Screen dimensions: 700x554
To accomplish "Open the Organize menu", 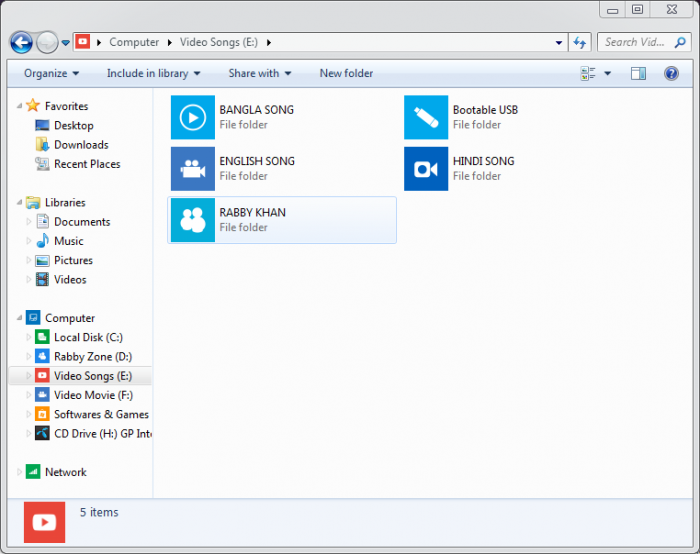I will click(x=51, y=73).
